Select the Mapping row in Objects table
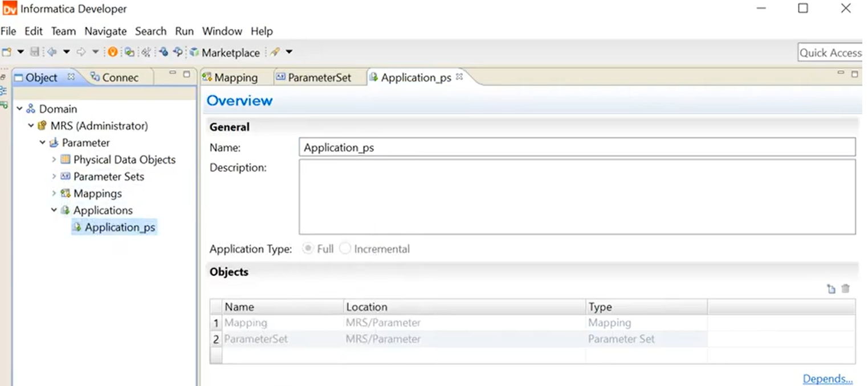 [x=532, y=323]
